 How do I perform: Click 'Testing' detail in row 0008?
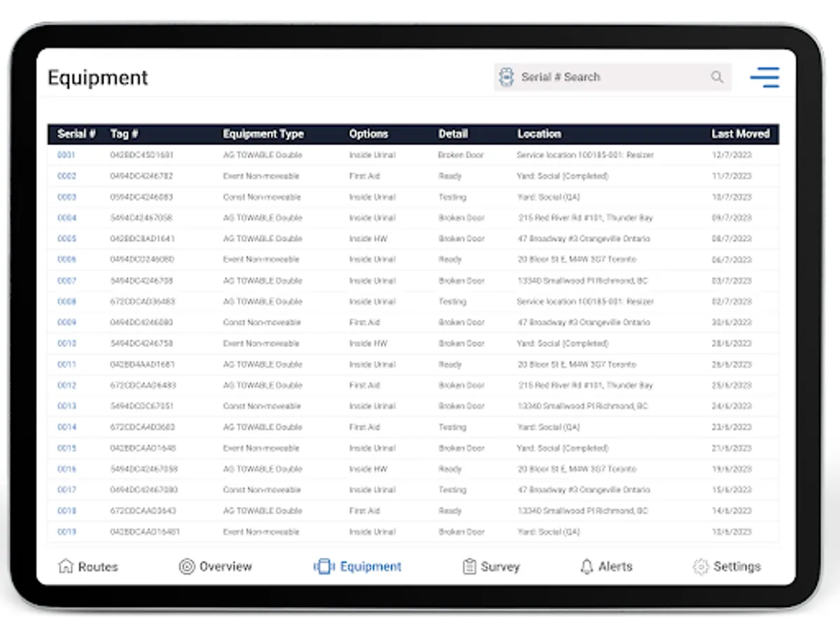coord(452,302)
